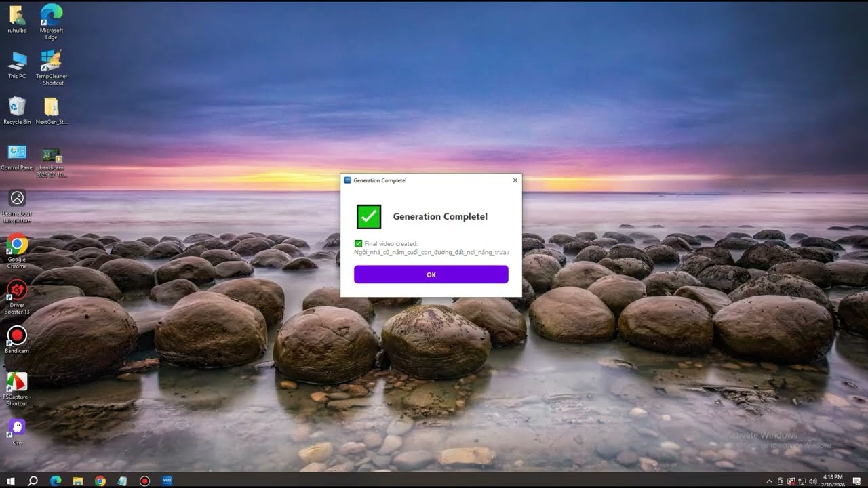Click the small checkbox beside 'Final video created'

click(358, 243)
